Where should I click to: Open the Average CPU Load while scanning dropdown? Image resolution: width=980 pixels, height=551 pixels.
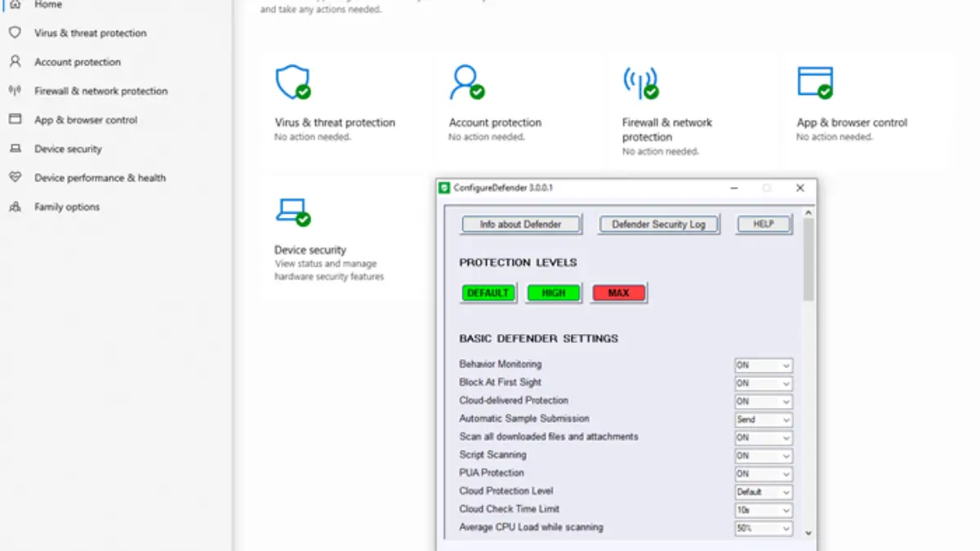(x=764, y=528)
